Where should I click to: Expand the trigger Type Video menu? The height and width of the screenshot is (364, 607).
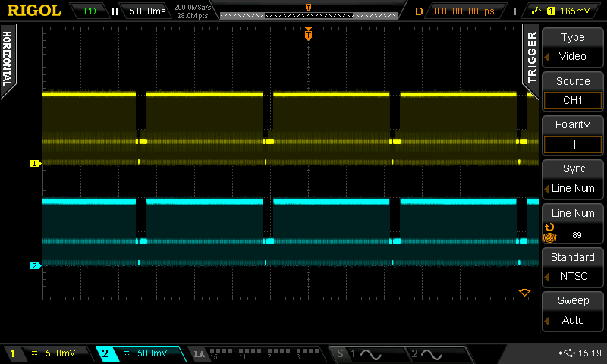[573, 48]
